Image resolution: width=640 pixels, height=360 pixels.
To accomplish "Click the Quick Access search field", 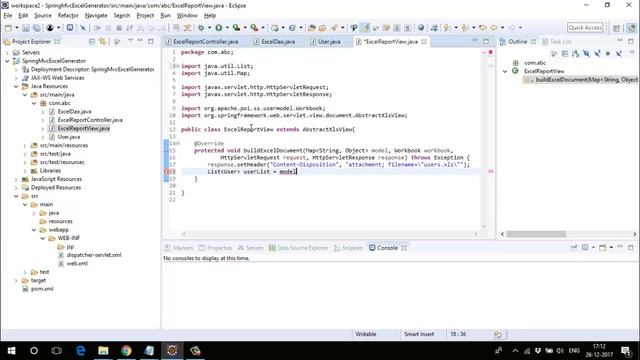I will coord(585,27).
